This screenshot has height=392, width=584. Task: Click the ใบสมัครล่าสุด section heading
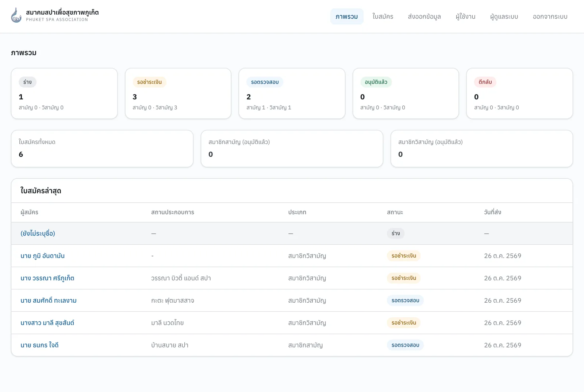pos(41,191)
